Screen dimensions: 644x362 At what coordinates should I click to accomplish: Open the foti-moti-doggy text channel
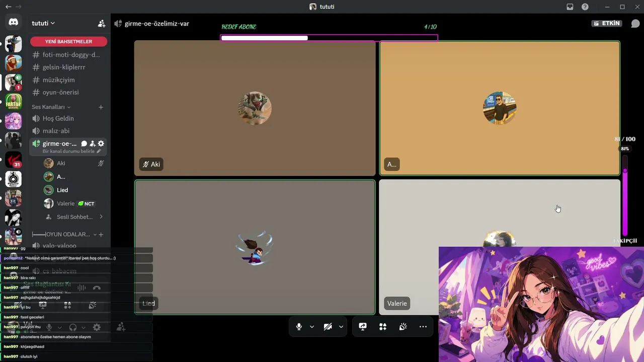tap(69, 55)
